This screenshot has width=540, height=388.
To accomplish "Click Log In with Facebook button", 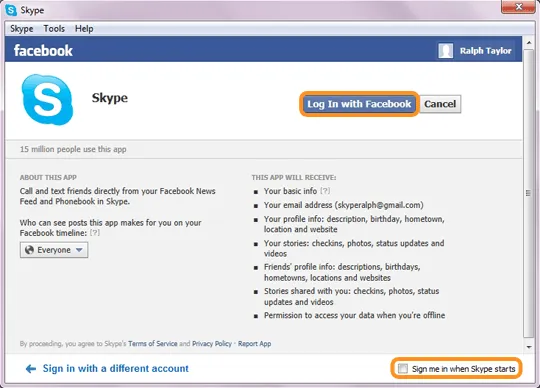I will (359, 104).
